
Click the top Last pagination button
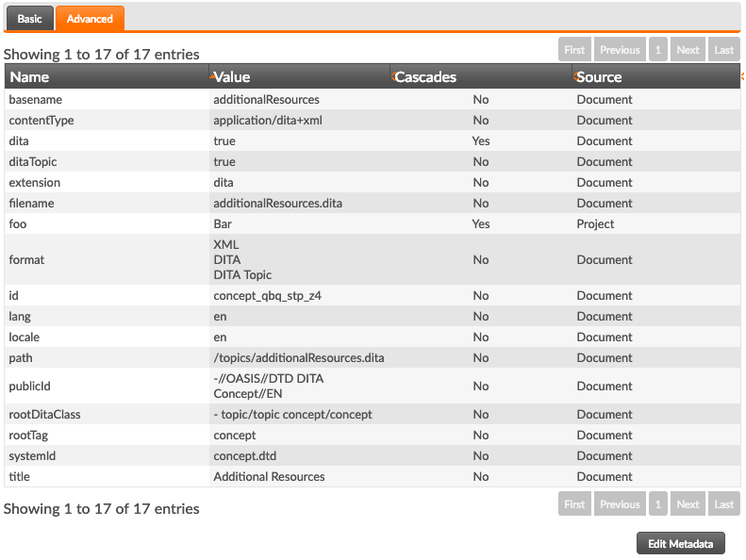724,49
